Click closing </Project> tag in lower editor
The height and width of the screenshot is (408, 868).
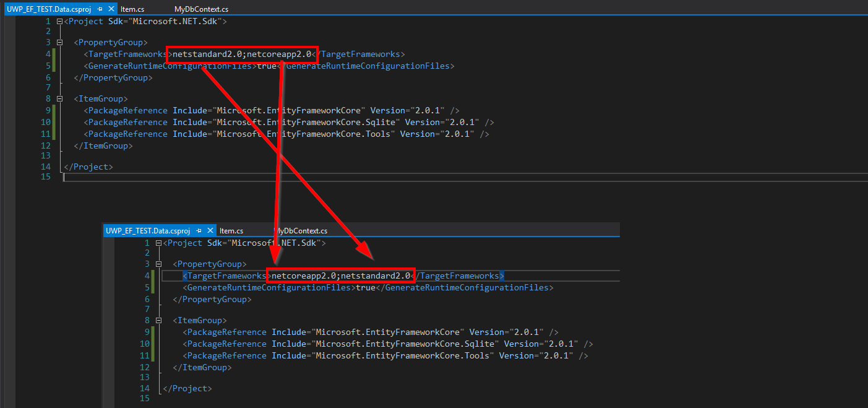[x=187, y=389]
